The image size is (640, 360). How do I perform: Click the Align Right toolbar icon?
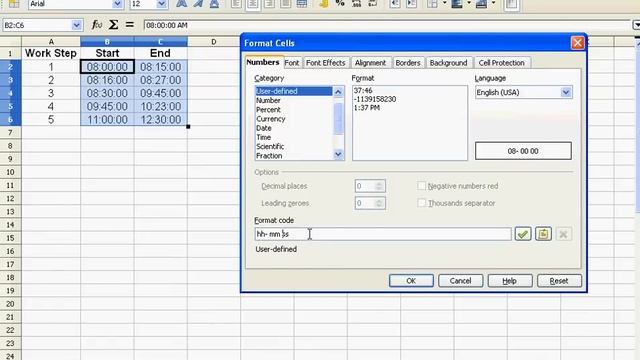pyautogui.click(x=269, y=4)
